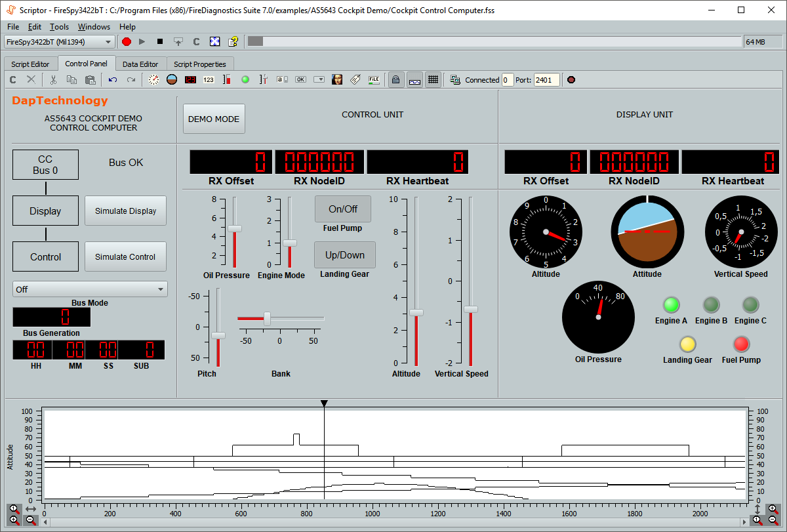
Task: Click the Pitch slider handle
Action: [x=218, y=335]
